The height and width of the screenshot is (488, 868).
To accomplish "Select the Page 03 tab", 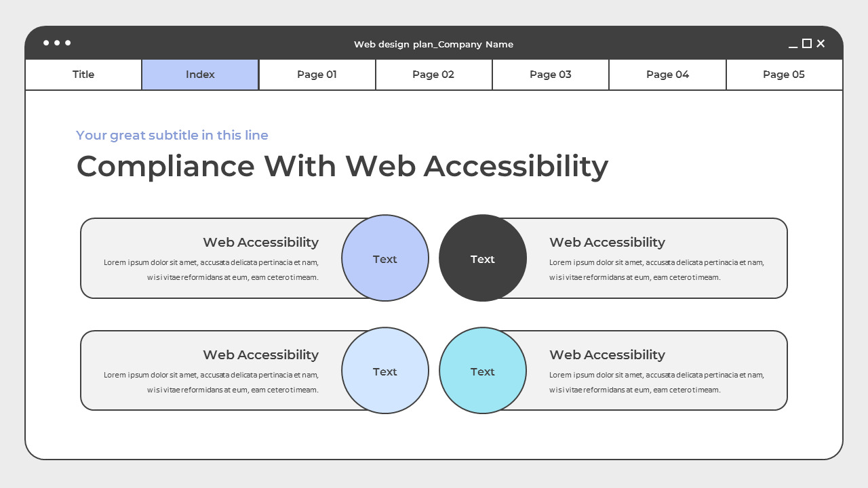I will coord(550,75).
